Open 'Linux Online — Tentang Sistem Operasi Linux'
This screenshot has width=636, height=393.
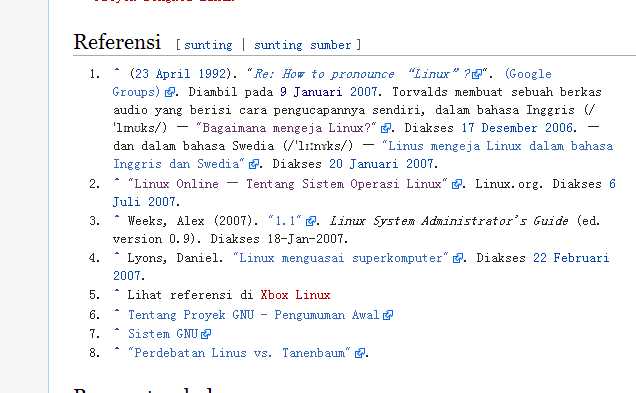288,184
